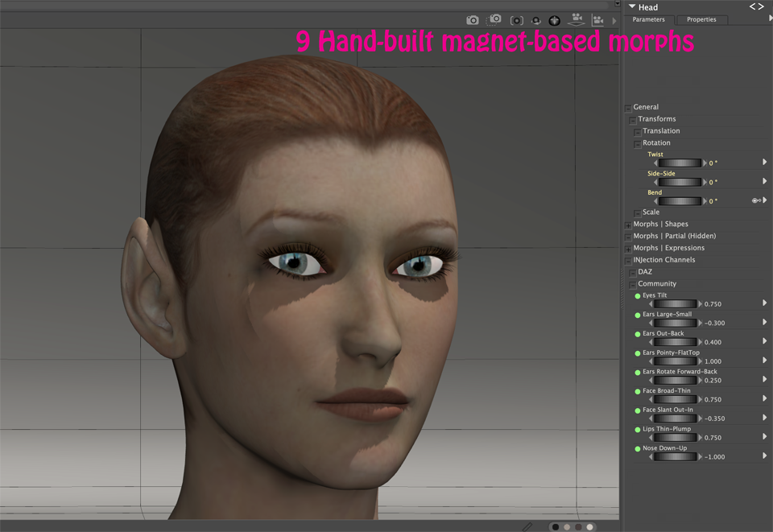Expand the Morphs | Expressions group
Viewport: 773px width, 532px height.
tap(628, 248)
